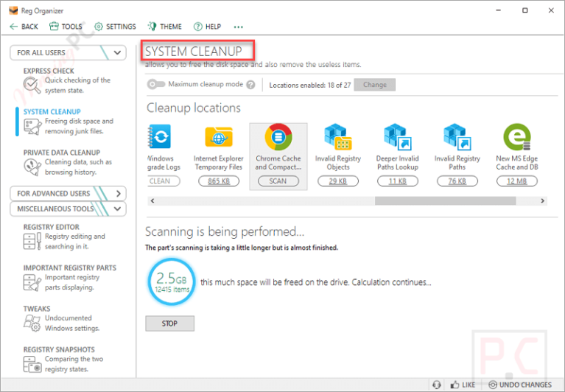Image resolution: width=565 pixels, height=392 pixels.
Task: Click the cleanup locations scrollbar right arrow
Action: point(543,200)
